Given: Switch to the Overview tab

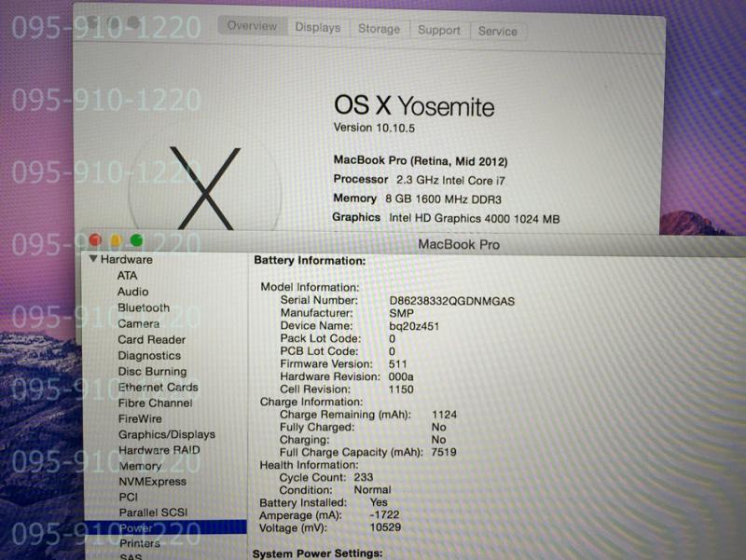Looking at the screenshot, I should click(x=252, y=26).
